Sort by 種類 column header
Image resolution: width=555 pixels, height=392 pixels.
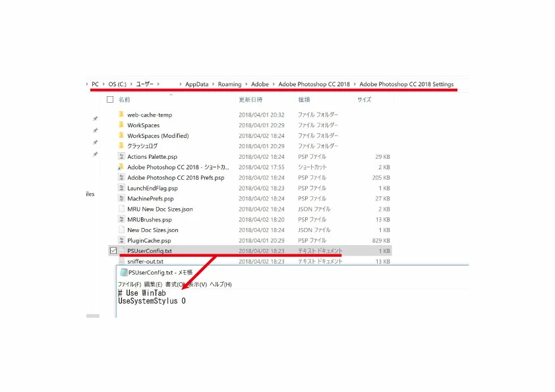coord(304,99)
